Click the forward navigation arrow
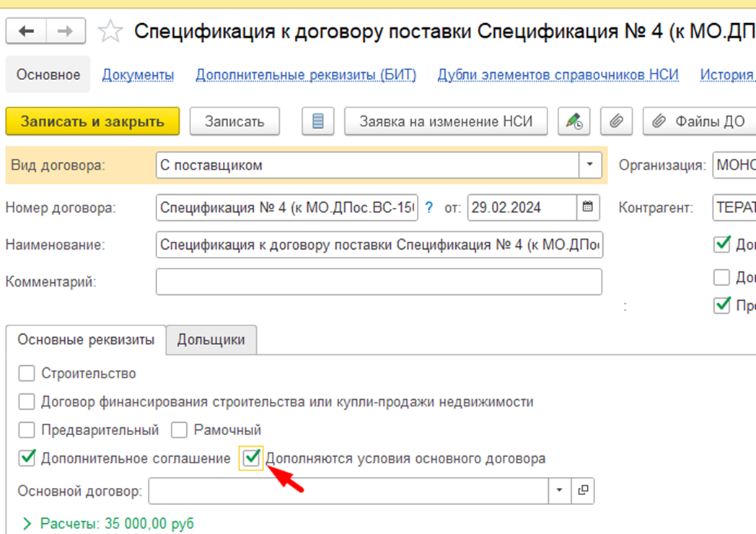Image resolution: width=756 pixels, height=534 pixels. (65, 31)
